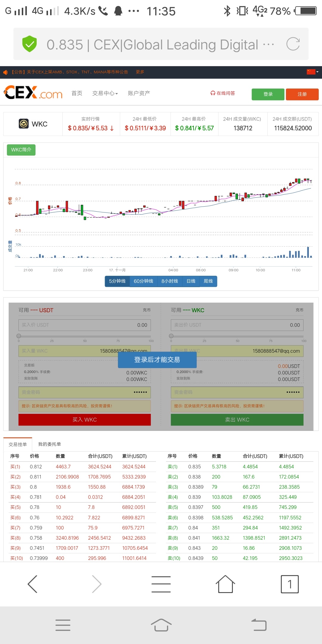This screenshot has width=322, height=644.
Task: Click the buy amount percentage slider handle
Action: (19, 336)
